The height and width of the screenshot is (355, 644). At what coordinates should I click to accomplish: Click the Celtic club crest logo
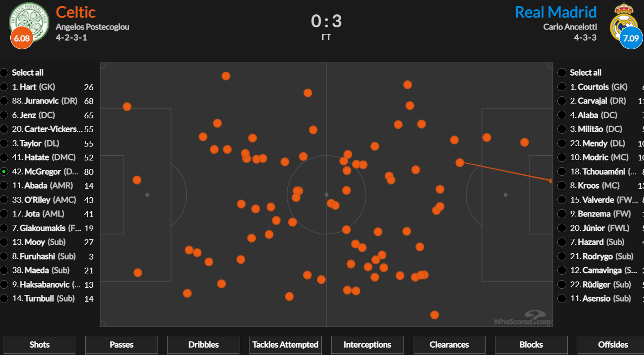29,22
